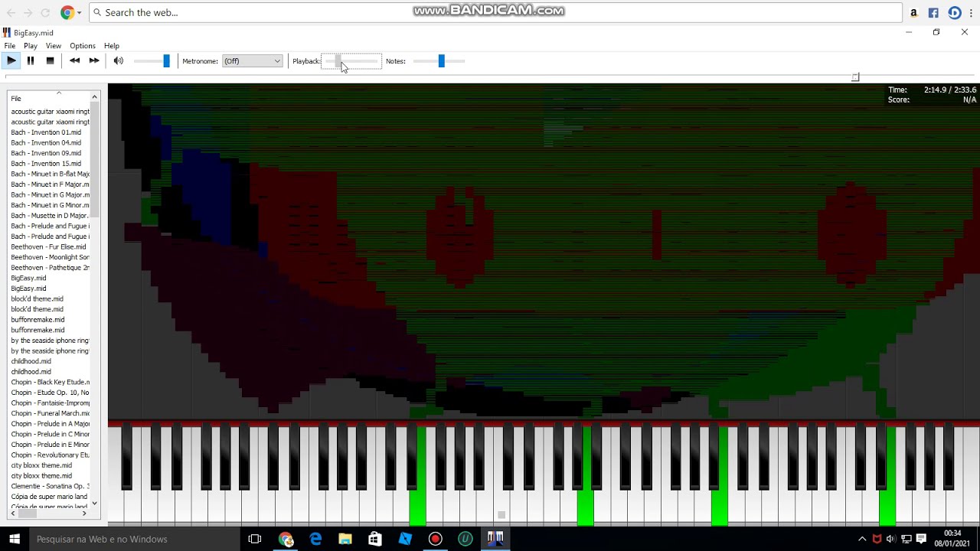Start MIDI playback with the play button
980x551 pixels.
coord(11,60)
